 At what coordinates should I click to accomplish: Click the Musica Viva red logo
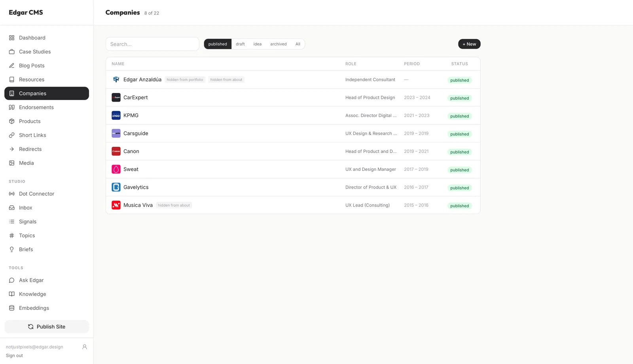tap(116, 205)
